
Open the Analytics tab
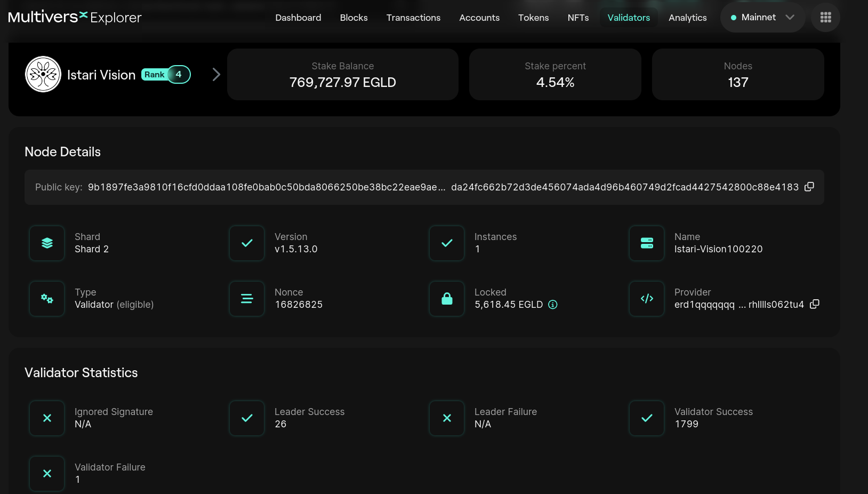(x=687, y=18)
